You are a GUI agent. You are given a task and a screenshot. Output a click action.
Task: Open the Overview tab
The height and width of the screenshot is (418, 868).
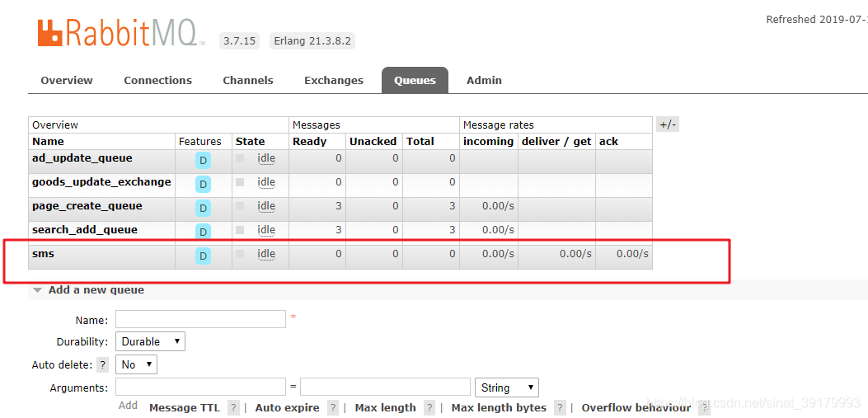click(x=67, y=80)
